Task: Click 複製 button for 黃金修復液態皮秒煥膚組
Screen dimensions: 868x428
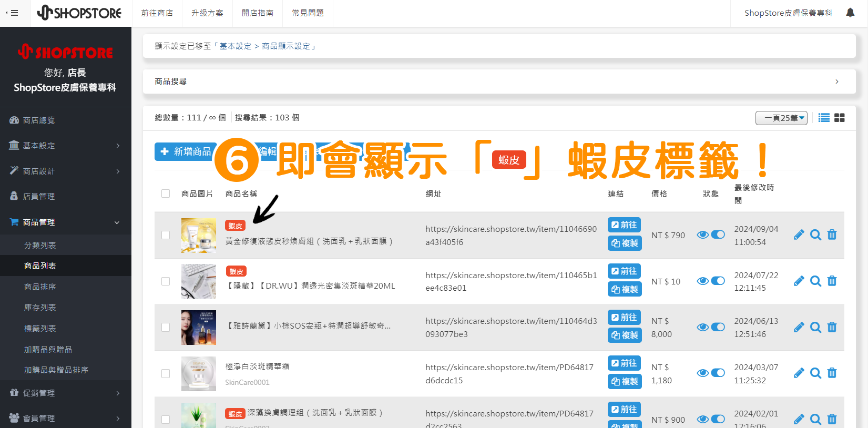Action: [624, 243]
